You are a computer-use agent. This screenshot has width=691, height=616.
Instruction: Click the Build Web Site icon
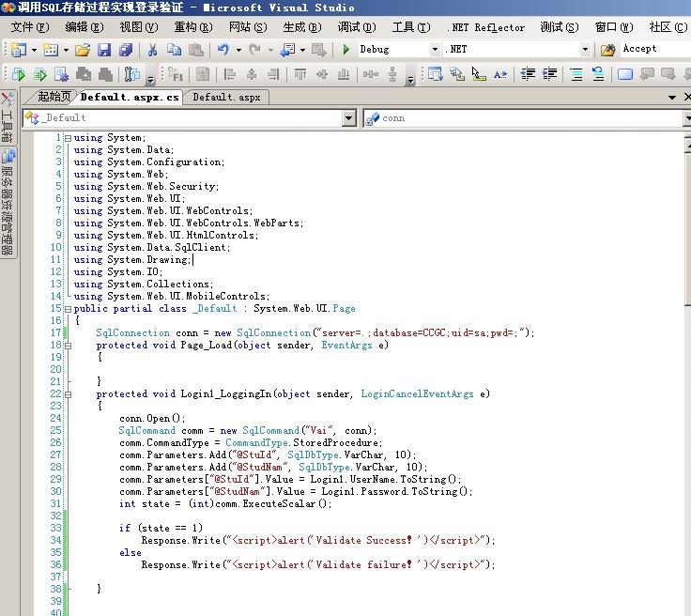tap(40, 74)
